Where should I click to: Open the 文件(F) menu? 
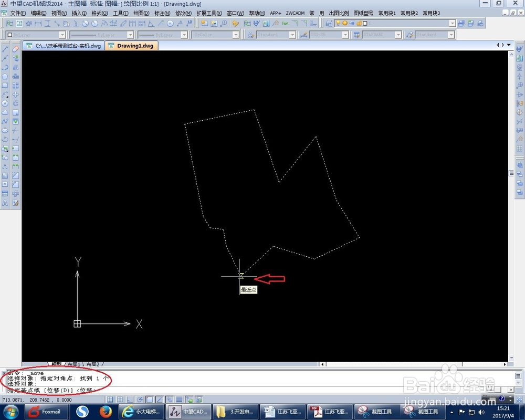tap(18, 13)
